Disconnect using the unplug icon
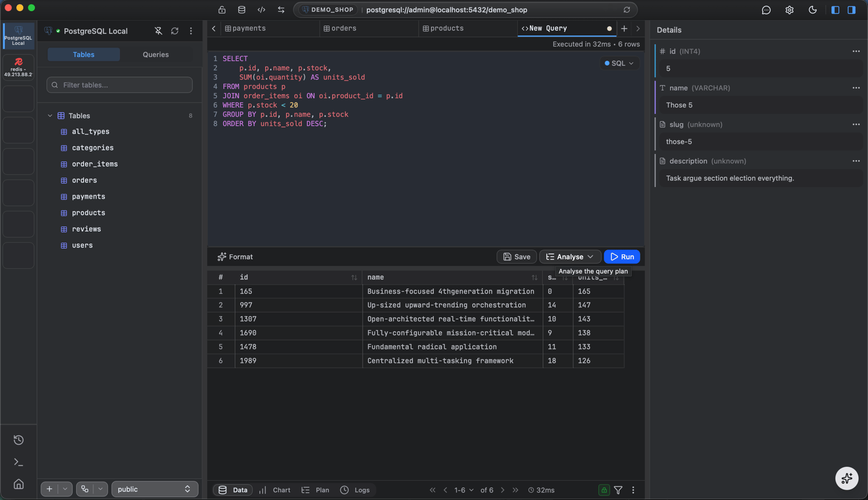868x500 pixels. (158, 31)
